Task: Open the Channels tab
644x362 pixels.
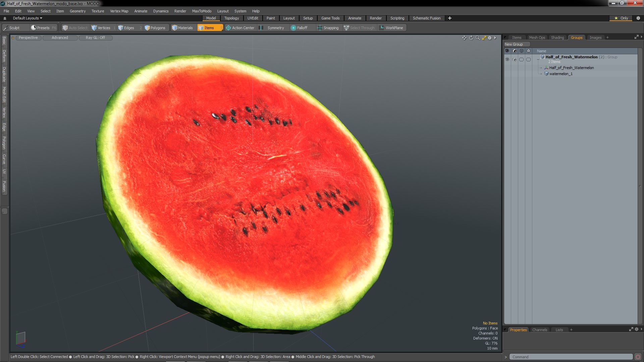Action: 539,330
